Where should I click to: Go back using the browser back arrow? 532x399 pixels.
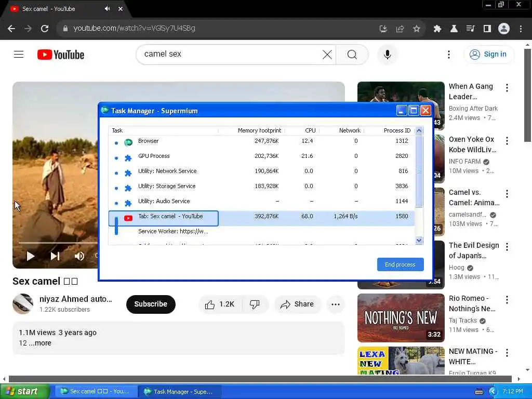click(11, 29)
